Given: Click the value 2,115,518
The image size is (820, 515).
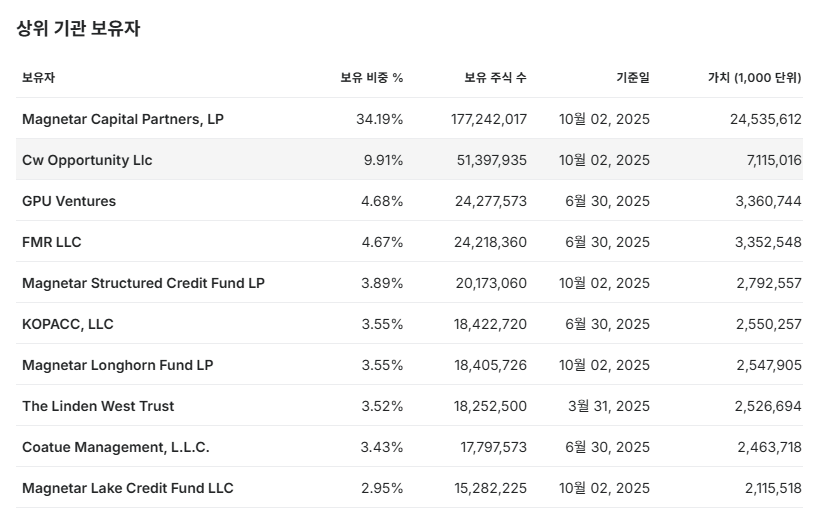Looking at the screenshot, I should tap(773, 488).
